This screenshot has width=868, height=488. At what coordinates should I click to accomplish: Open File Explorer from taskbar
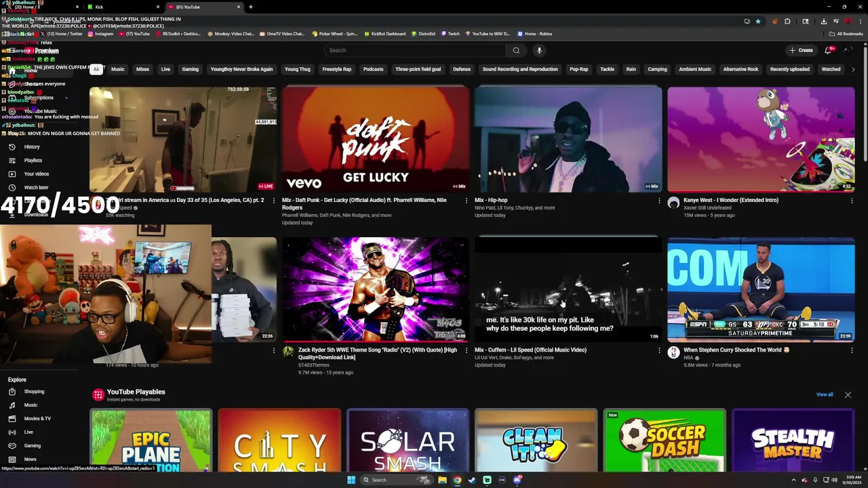(442, 480)
